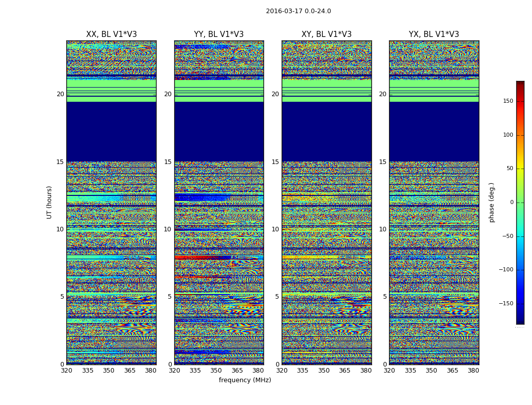Select the positive "100" colorbar tick label
The height and width of the screenshot is (405, 532).
pos(508,135)
